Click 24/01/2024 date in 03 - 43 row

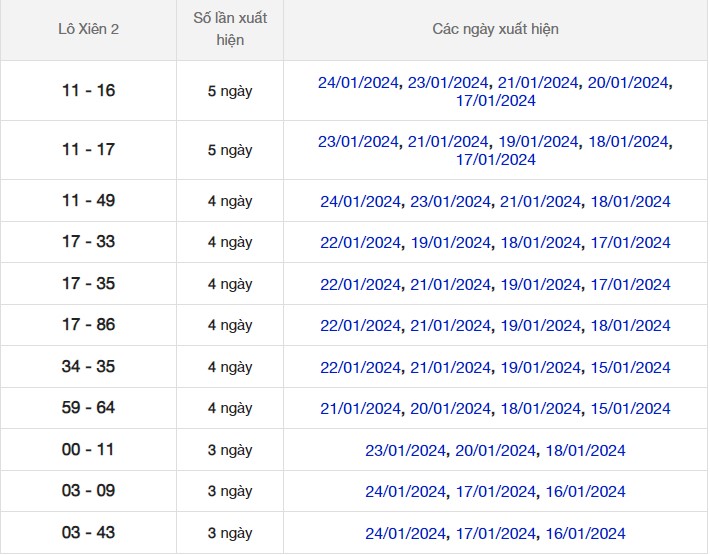405,533
